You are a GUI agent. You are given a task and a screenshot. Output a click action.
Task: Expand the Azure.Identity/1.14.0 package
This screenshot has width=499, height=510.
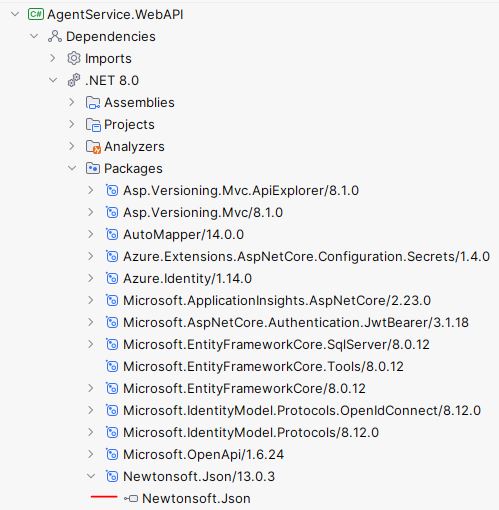tap(90, 278)
